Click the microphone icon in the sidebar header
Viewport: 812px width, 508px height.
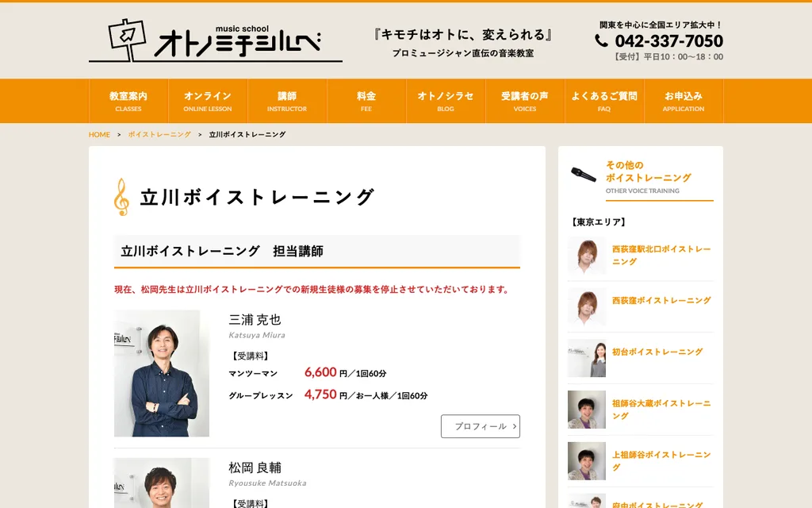pos(584,175)
